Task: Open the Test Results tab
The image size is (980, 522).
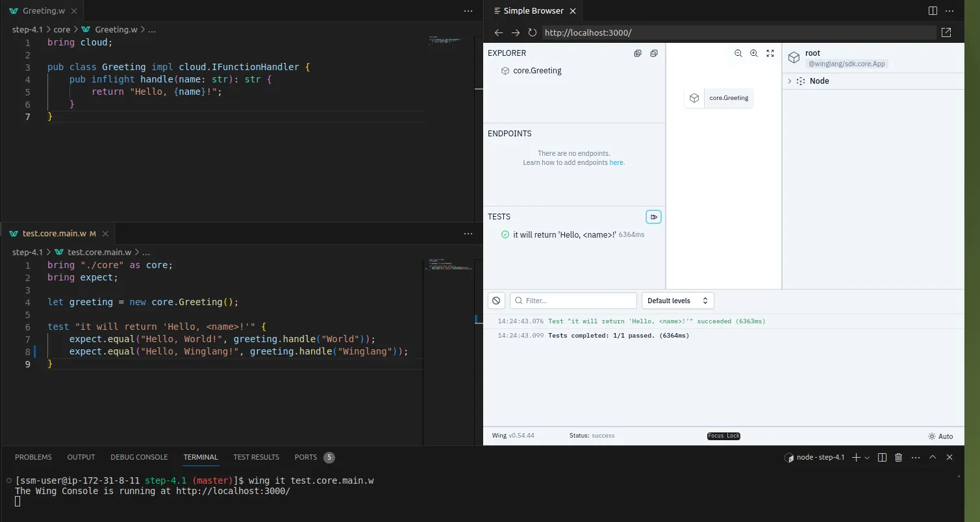Action: [256, 457]
